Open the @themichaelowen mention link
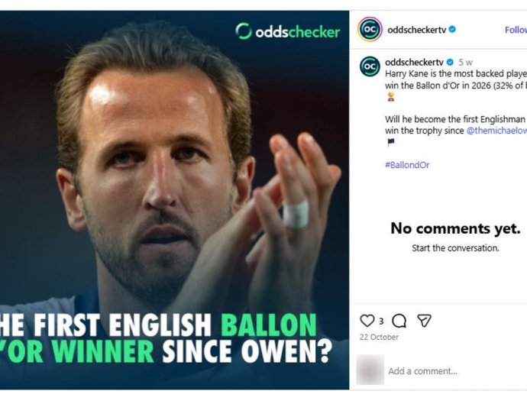 (x=496, y=131)
